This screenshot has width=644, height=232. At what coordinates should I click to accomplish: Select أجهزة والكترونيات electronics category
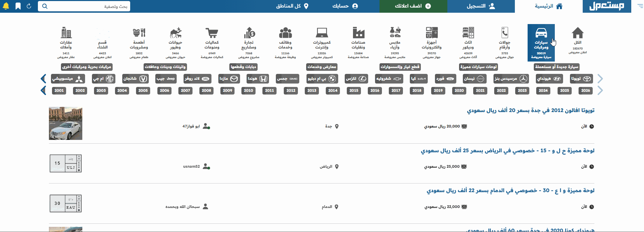coord(432,43)
